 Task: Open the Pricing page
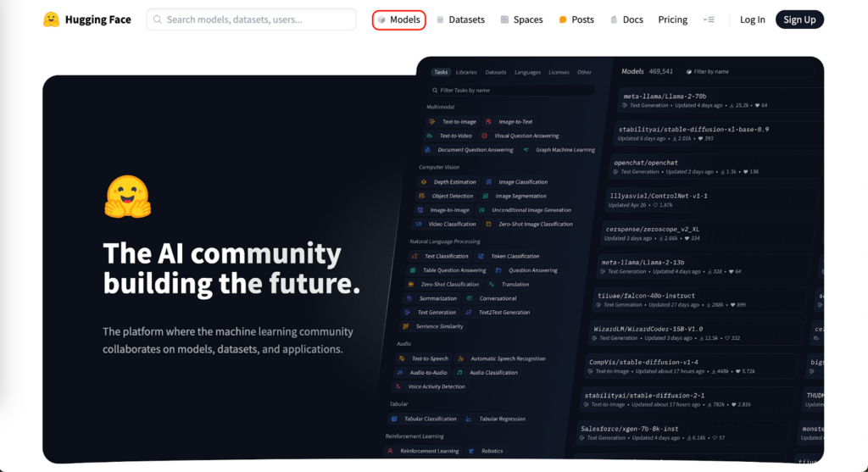click(x=672, y=19)
